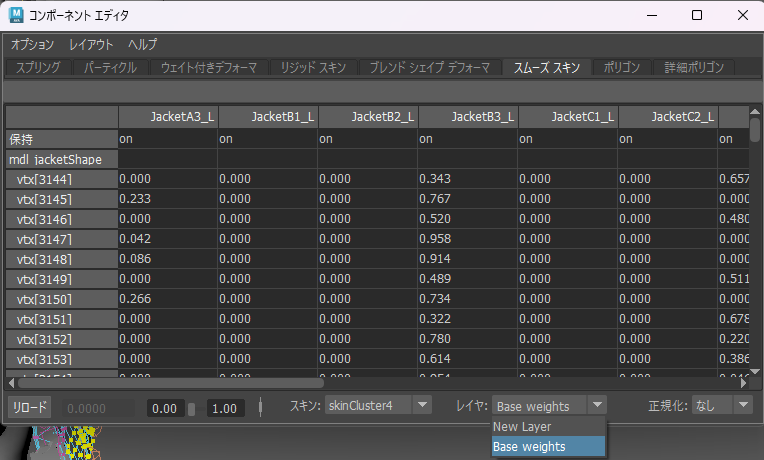Click the weight slider handle between 0.00 and 1.00
764x460 pixels.
[x=191, y=409]
